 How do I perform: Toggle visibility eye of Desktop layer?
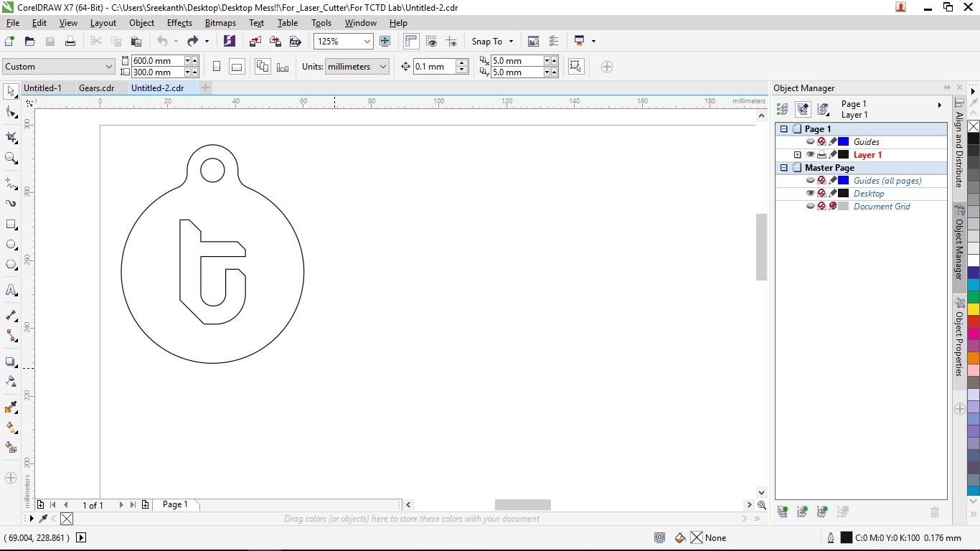[x=811, y=194]
